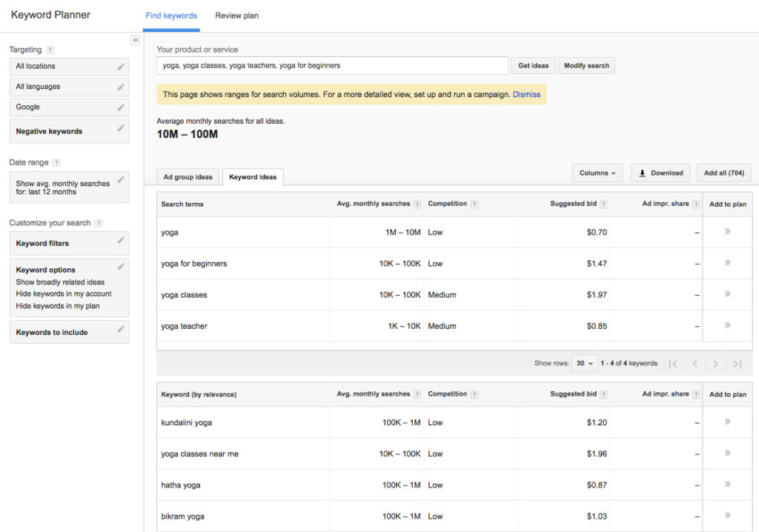
Task: Sort Search terms table by Avg. monthly searches
Action: tap(374, 204)
